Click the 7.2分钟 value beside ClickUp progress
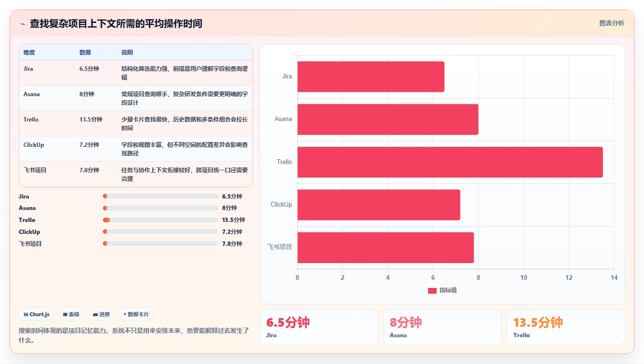Screen dimensions: 644x364 click(x=232, y=232)
